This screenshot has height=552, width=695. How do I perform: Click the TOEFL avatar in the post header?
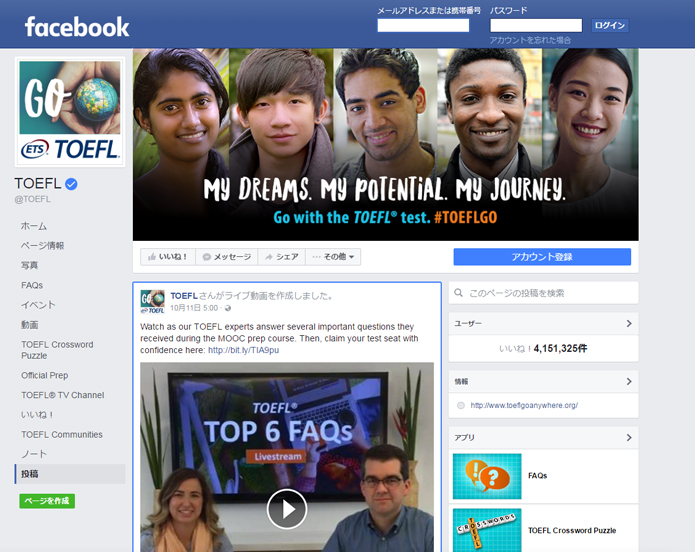(152, 302)
